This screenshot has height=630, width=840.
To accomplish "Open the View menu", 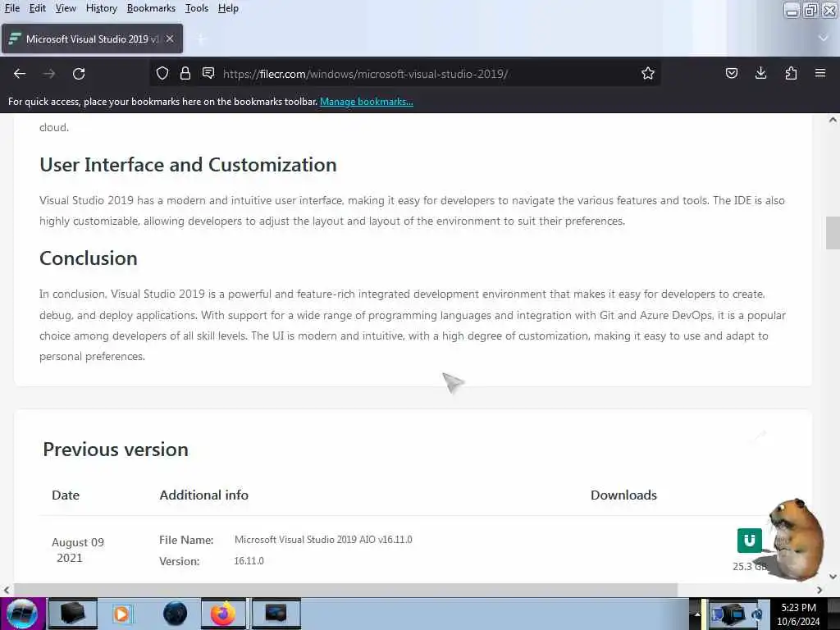I will click(66, 8).
